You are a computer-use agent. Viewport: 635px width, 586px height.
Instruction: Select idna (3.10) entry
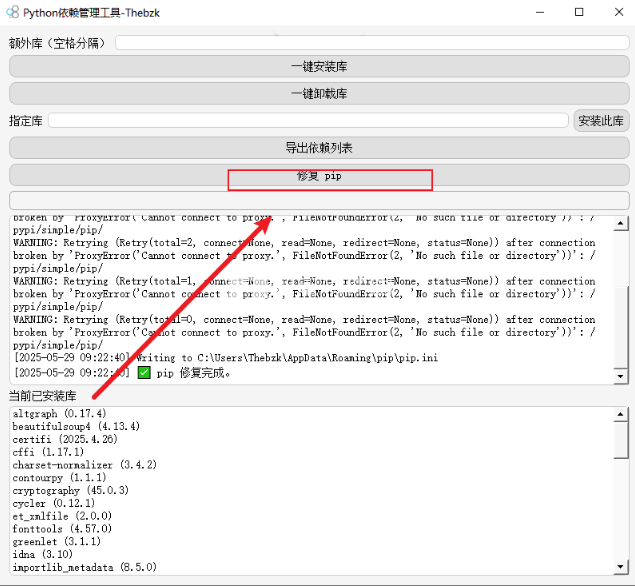[43, 554]
